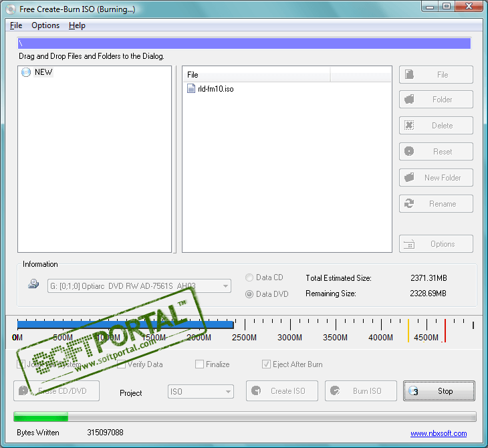
Task: Uncheck Eject After Burn
Action: pyautogui.click(x=267, y=364)
